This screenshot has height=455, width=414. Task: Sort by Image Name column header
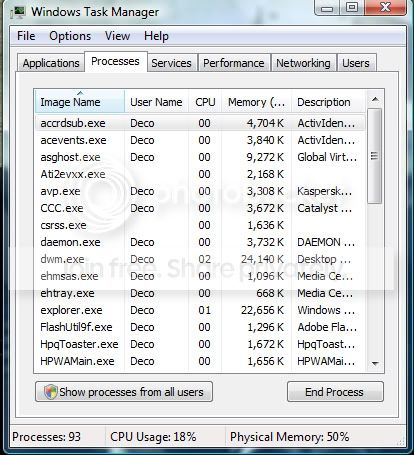(80, 101)
